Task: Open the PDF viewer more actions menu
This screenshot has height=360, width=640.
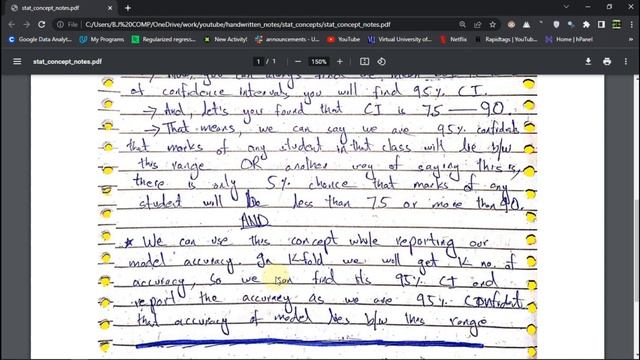Action: (626, 61)
